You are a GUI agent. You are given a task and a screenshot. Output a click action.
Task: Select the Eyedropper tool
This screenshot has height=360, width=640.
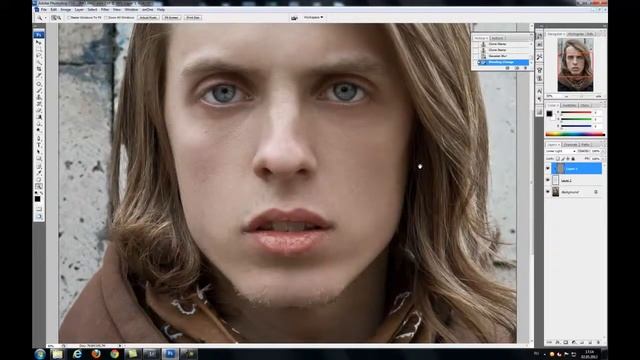[x=39, y=173]
